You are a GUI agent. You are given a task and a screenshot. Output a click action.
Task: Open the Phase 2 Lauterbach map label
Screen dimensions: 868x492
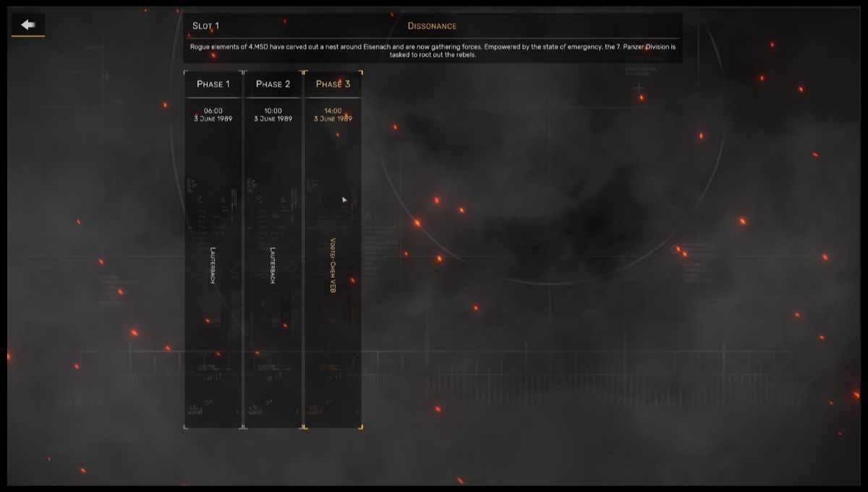click(273, 266)
